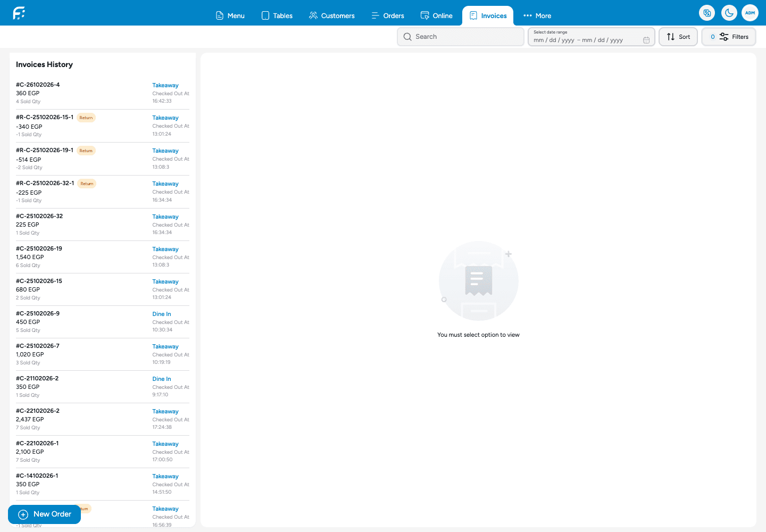Open the translate language icon
Screen dimensions: 766x532
point(707,13)
